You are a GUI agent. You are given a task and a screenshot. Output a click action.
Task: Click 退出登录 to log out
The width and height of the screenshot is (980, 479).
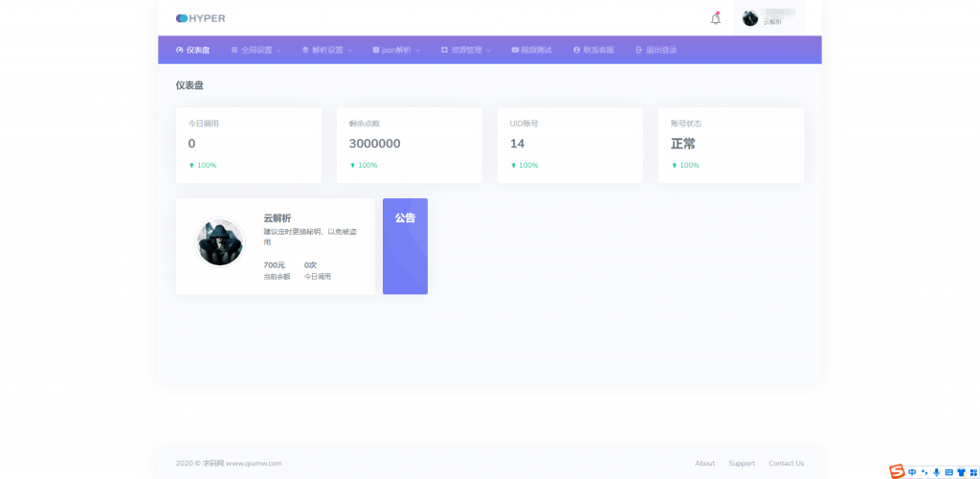point(657,50)
